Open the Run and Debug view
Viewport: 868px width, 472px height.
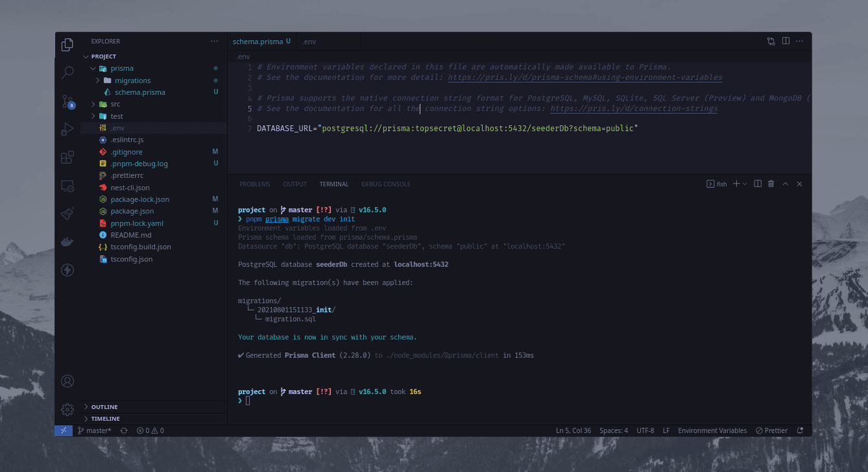pyautogui.click(x=67, y=129)
